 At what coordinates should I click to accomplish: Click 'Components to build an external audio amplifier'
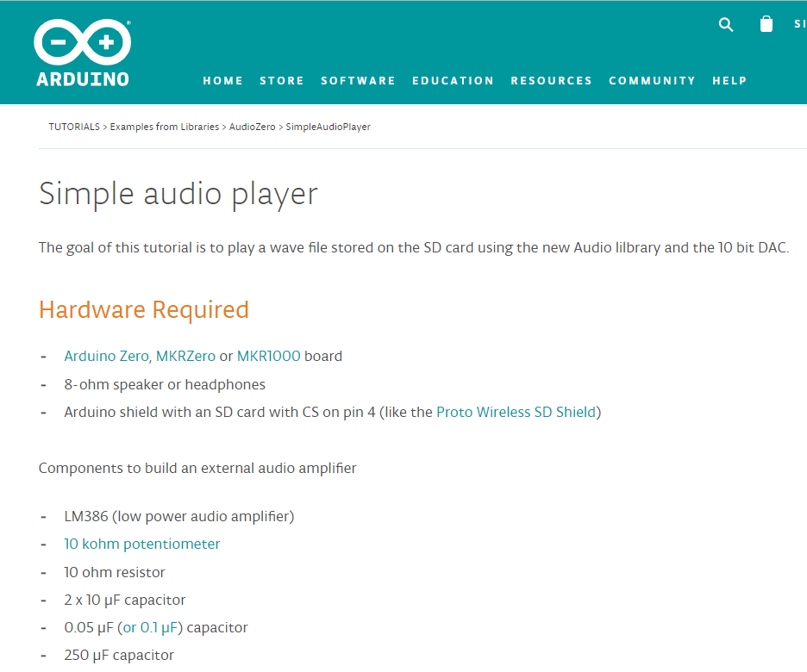pos(197,469)
